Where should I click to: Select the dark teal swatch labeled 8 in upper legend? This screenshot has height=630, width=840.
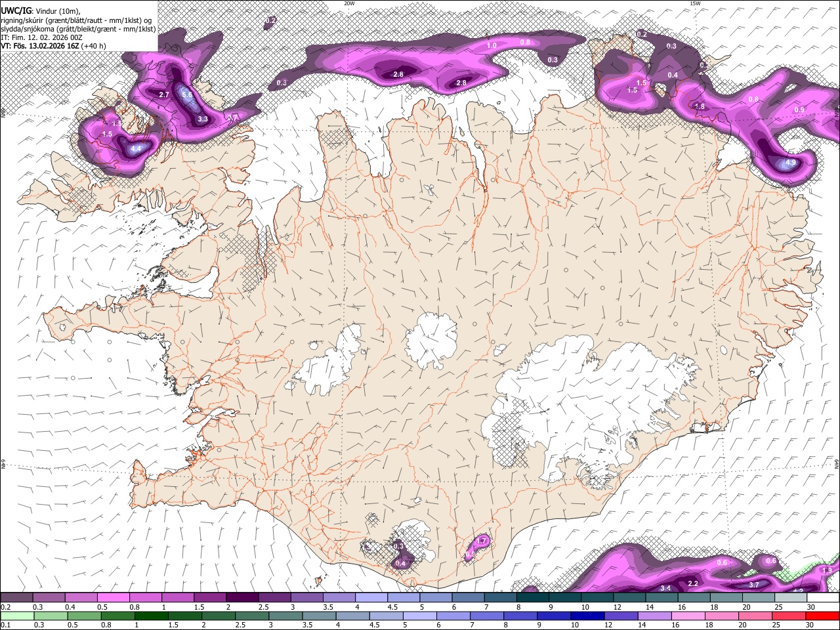coord(532,598)
